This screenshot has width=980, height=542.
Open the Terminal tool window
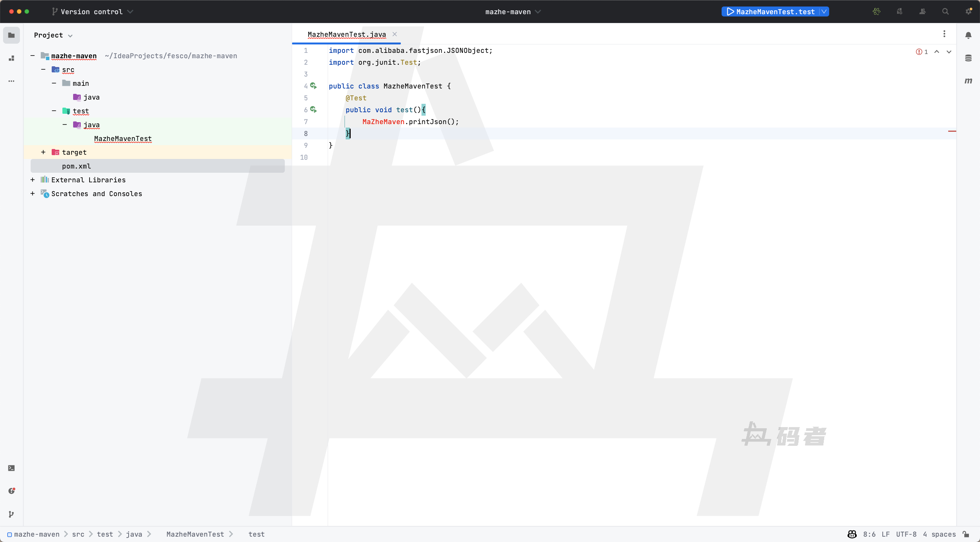coord(11,468)
